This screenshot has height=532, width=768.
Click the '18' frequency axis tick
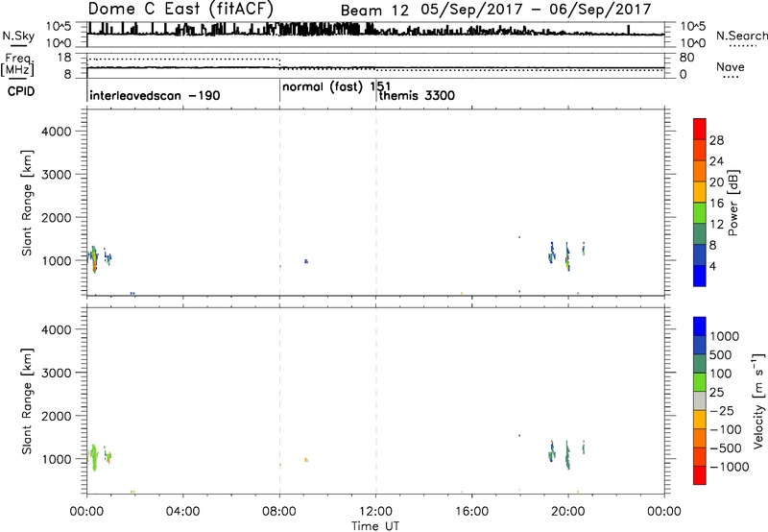point(64,58)
